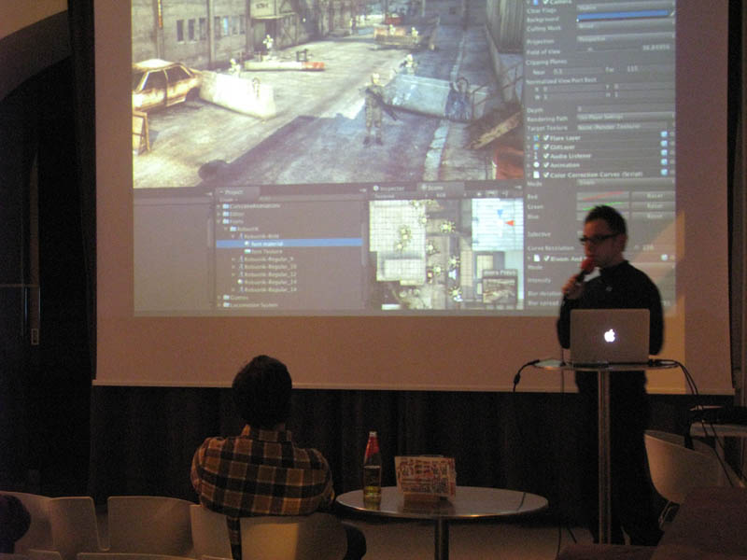The height and width of the screenshot is (560, 747).
Task: Uncheck the Flare Layer component
Action: click(546, 137)
